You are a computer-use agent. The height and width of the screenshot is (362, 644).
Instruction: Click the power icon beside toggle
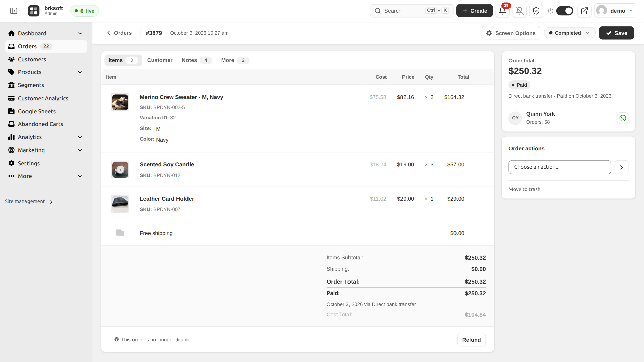pyautogui.click(x=550, y=11)
